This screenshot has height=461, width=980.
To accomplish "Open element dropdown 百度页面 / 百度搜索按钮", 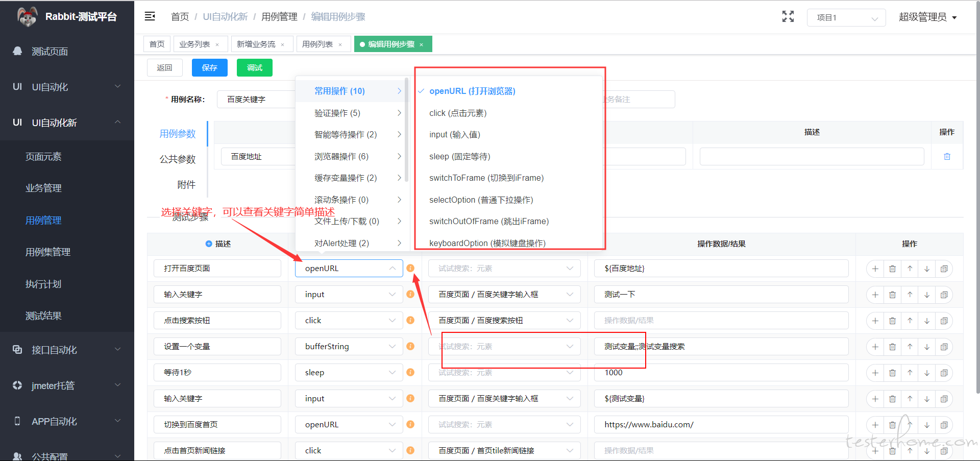I will pyautogui.click(x=504, y=320).
